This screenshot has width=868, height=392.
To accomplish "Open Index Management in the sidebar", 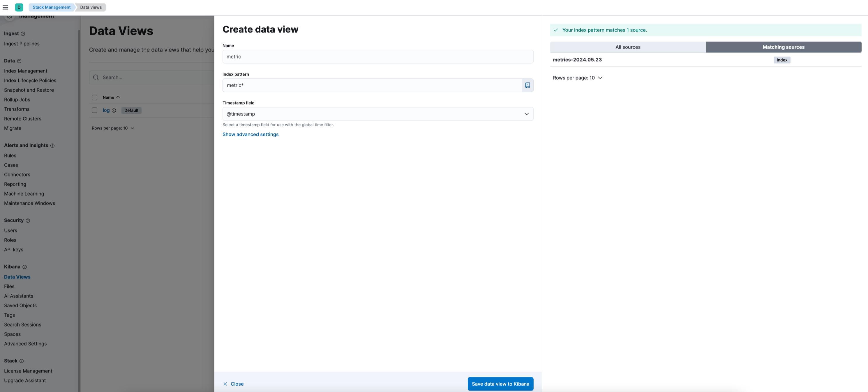I will click(26, 71).
